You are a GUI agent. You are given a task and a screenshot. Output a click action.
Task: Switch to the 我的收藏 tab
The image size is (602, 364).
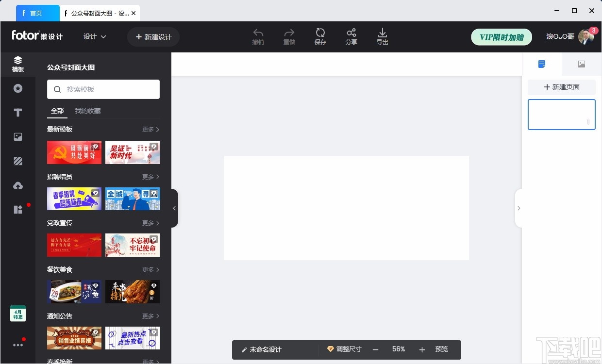pyautogui.click(x=88, y=110)
